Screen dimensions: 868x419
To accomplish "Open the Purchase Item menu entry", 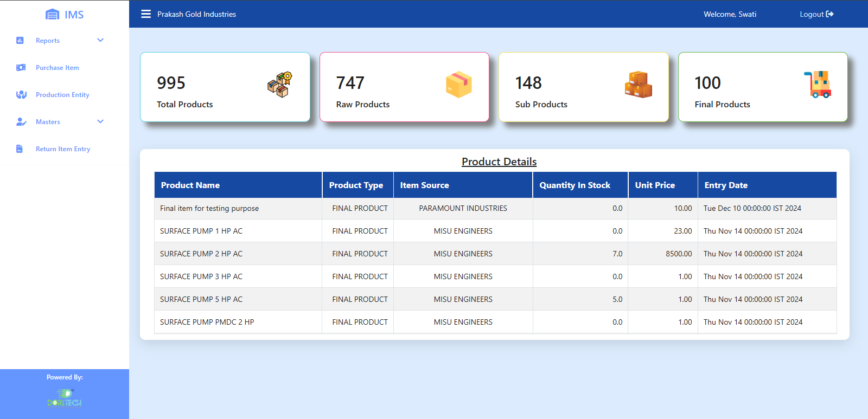I will click(x=58, y=68).
